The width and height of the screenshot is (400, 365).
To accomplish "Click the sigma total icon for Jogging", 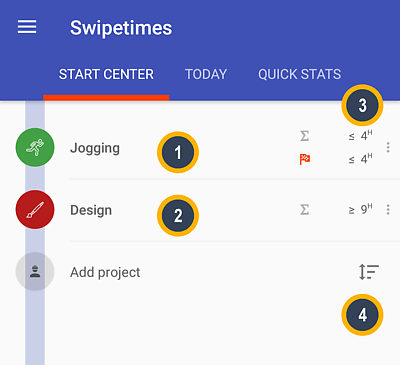I will 304,136.
